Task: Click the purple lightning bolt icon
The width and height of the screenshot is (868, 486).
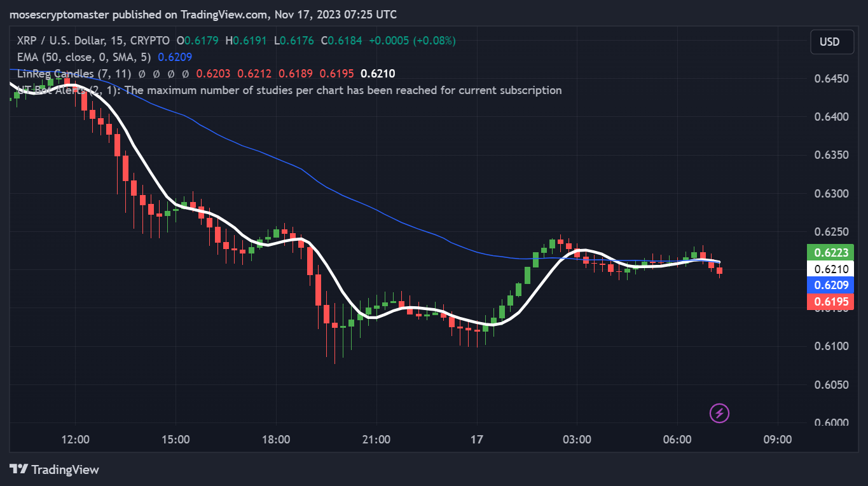Action: pos(719,414)
